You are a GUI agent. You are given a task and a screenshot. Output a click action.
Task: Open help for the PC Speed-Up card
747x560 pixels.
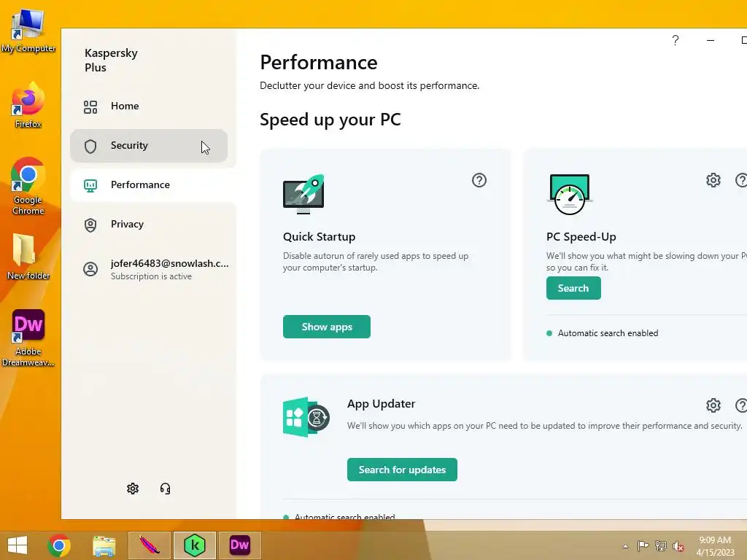[742, 180]
